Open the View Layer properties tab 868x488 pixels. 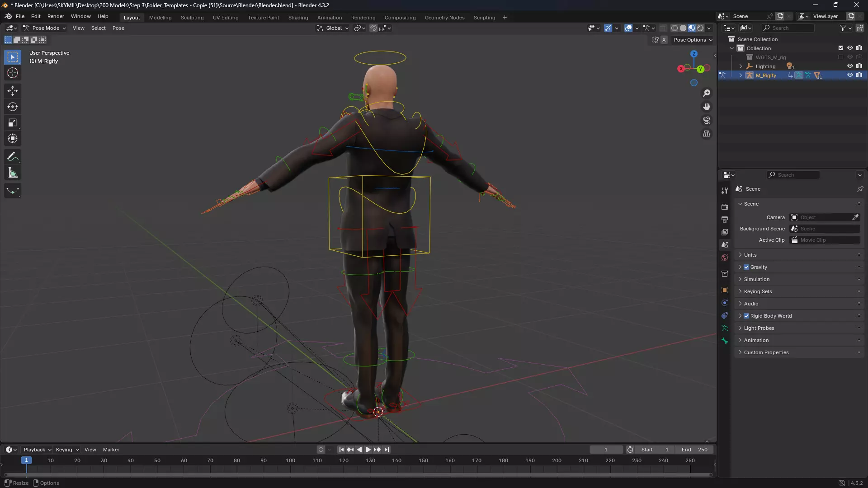point(725,232)
